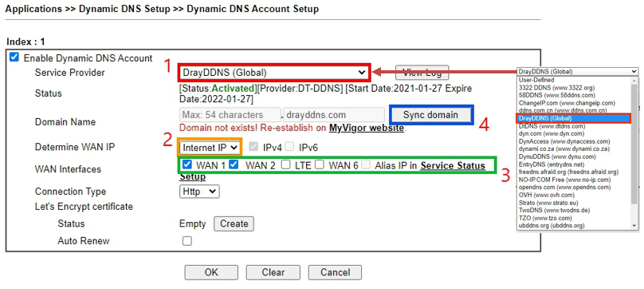Viewport: 644px width, 289px height.
Task: Select opendns.com provider option
Action: point(566,188)
